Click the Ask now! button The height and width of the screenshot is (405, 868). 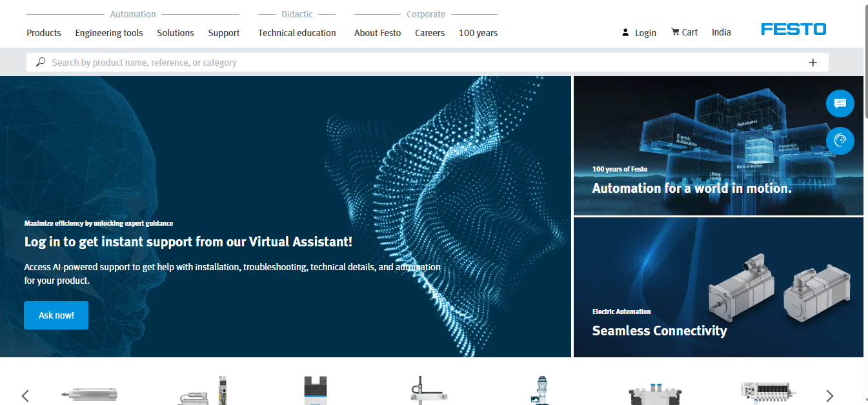pos(56,315)
